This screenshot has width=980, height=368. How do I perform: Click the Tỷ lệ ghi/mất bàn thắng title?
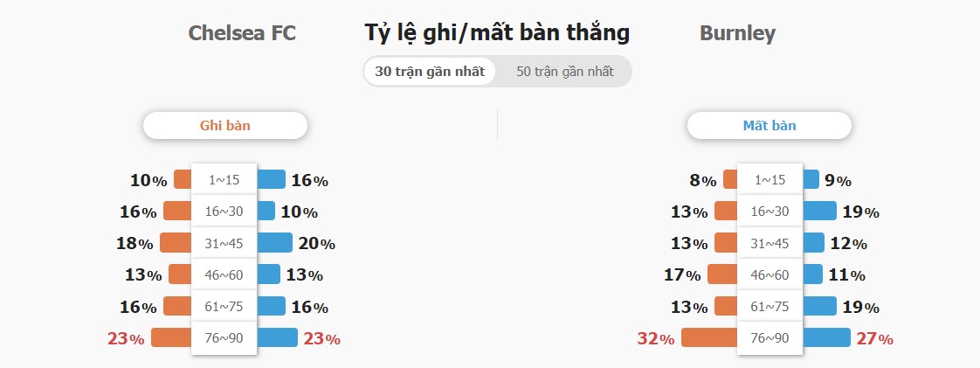coord(498,32)
